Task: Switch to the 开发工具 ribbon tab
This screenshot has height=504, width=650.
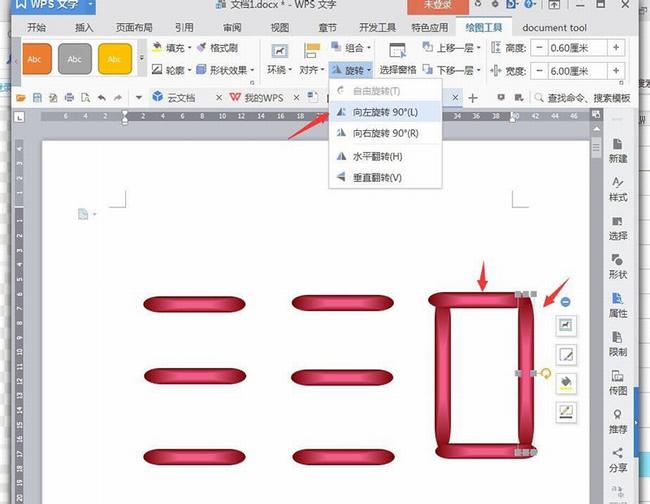Action: 377,27
